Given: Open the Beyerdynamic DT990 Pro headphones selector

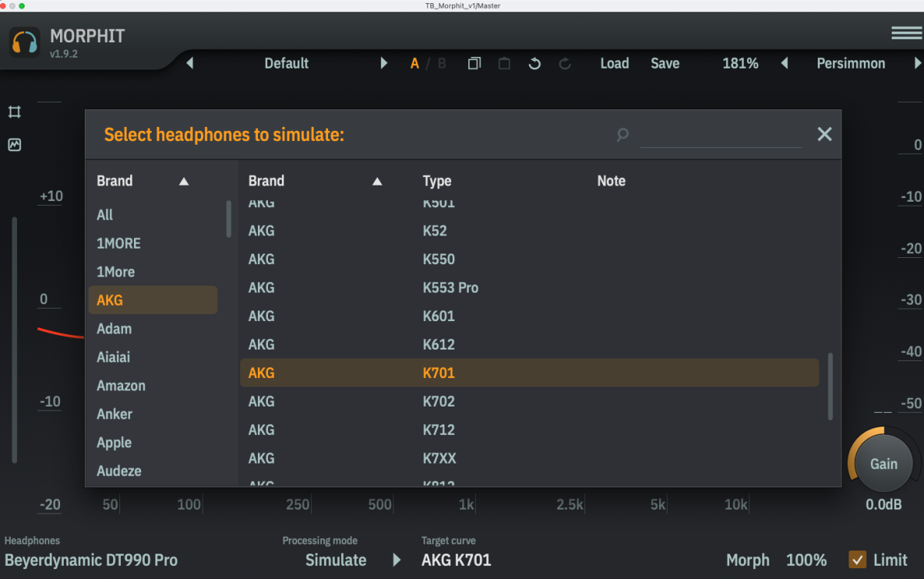Looking at the screenshot, I should (x=91, y=561).
